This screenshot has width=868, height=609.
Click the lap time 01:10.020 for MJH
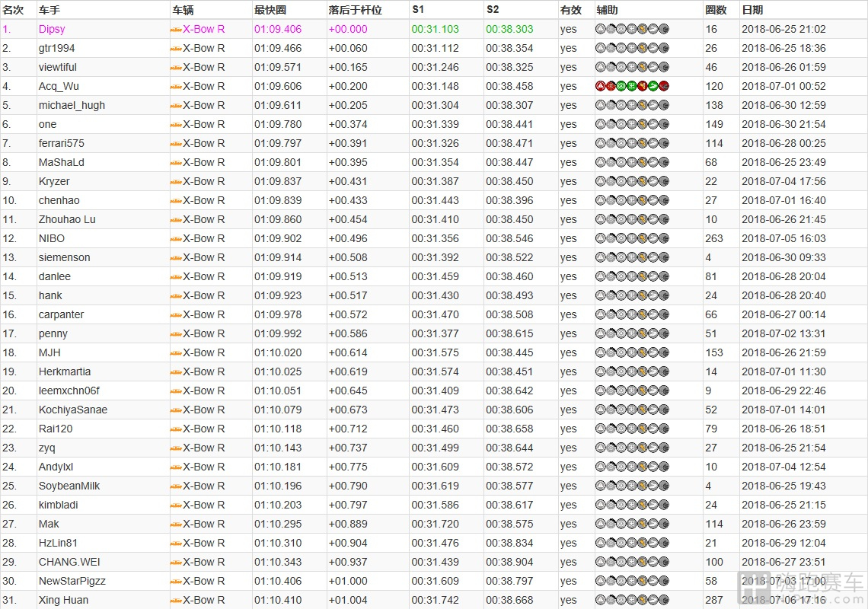pos(278,352)
